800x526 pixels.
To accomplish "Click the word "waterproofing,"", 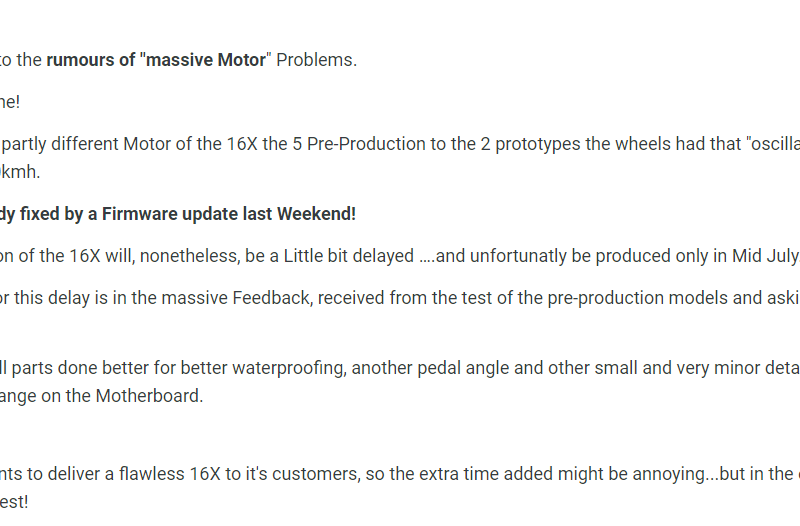I will point(289,368).
